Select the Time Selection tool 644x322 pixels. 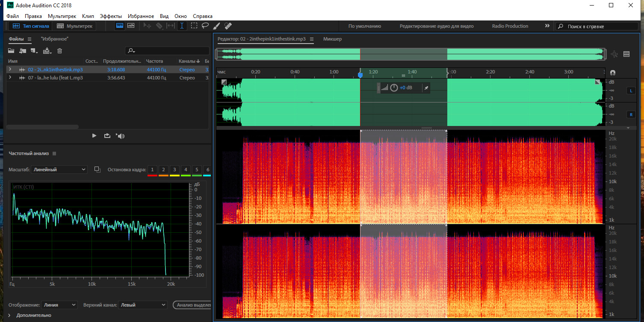[x=182, y=26]
